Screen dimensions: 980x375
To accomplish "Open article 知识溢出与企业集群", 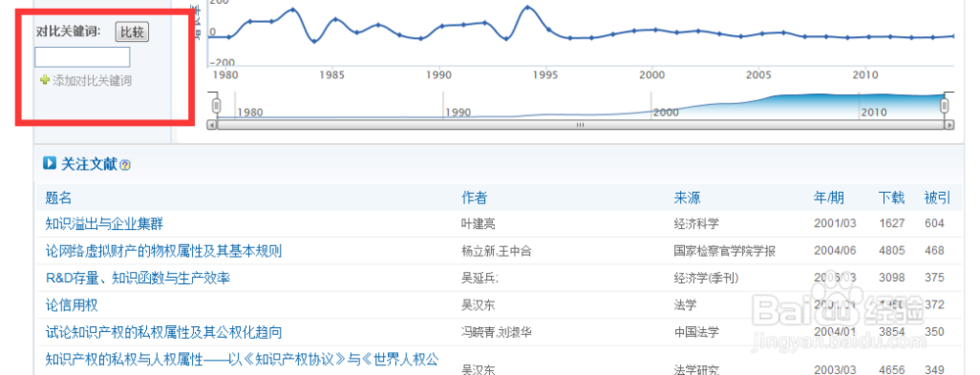I will click(105, 224).
